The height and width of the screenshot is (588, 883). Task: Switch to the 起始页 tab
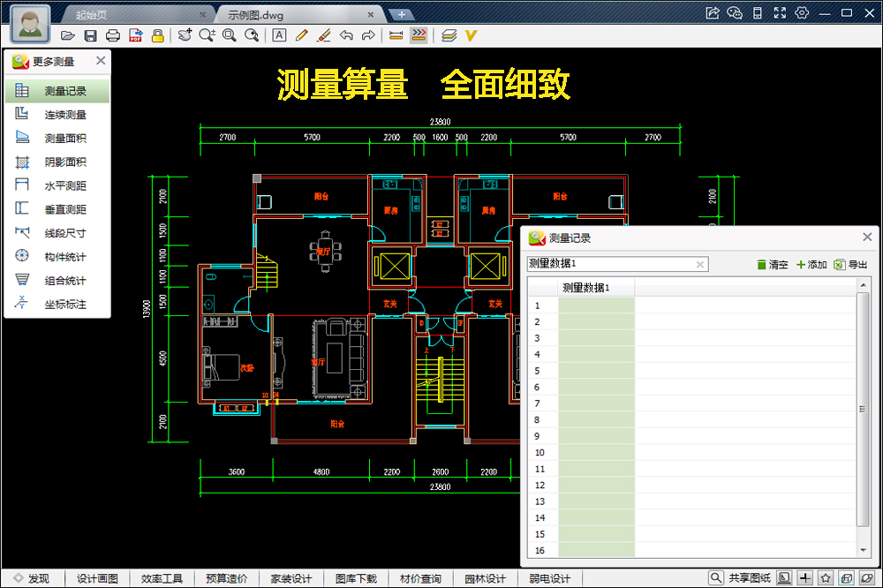point(91,15)
